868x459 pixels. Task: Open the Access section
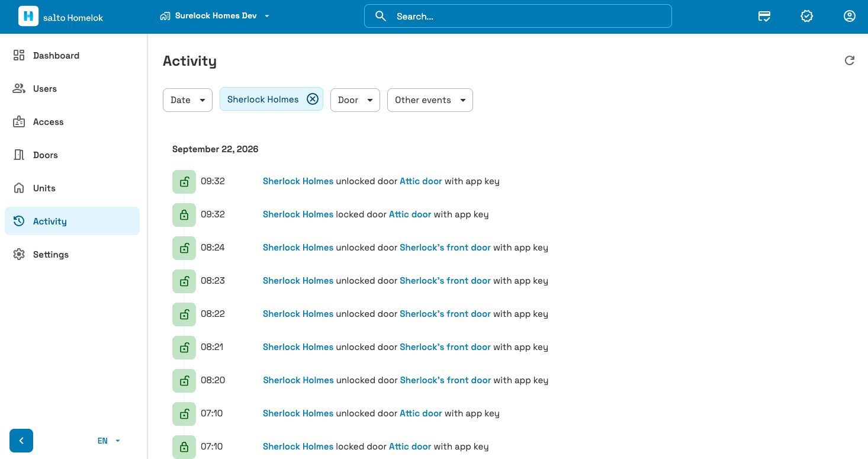(x=72, y=122)
